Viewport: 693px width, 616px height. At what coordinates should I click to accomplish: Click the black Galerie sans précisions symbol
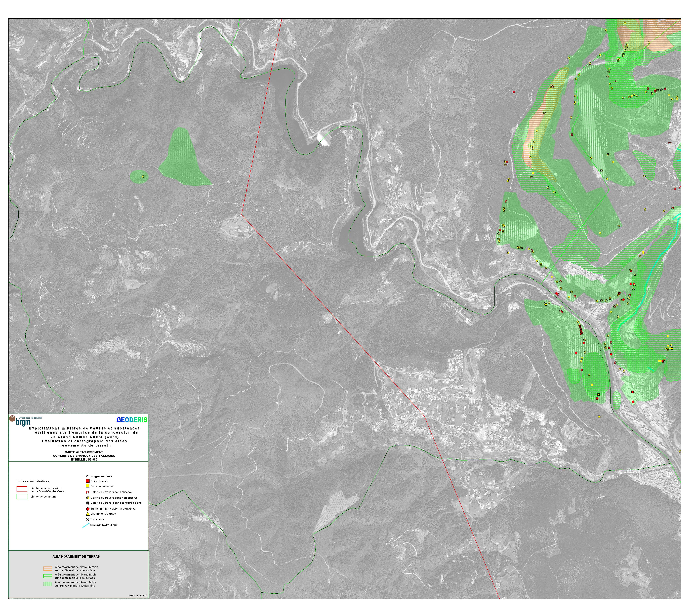pyautogui.click(x=88, y=503)
